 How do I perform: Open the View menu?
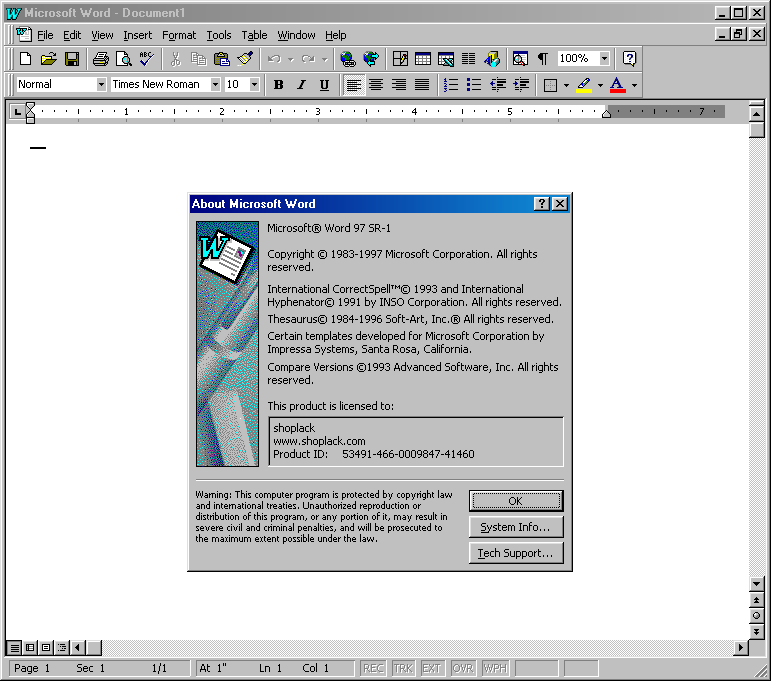102,35
